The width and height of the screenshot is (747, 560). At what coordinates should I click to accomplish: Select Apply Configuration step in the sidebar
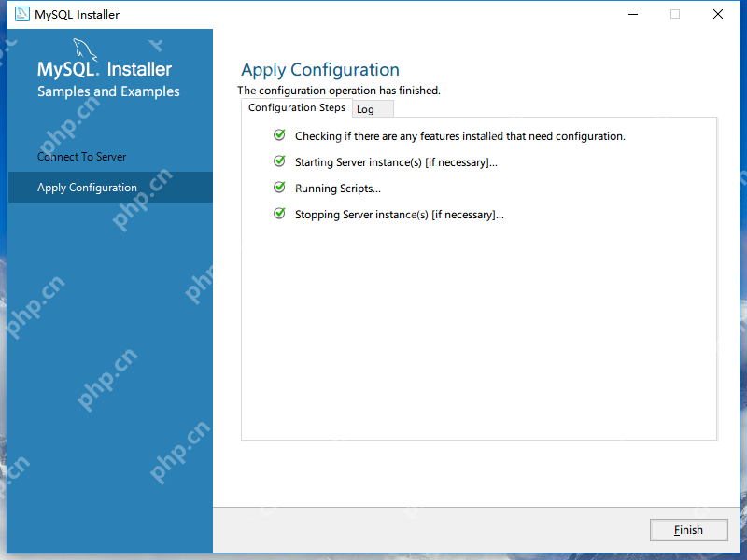[x=87, y=188]
